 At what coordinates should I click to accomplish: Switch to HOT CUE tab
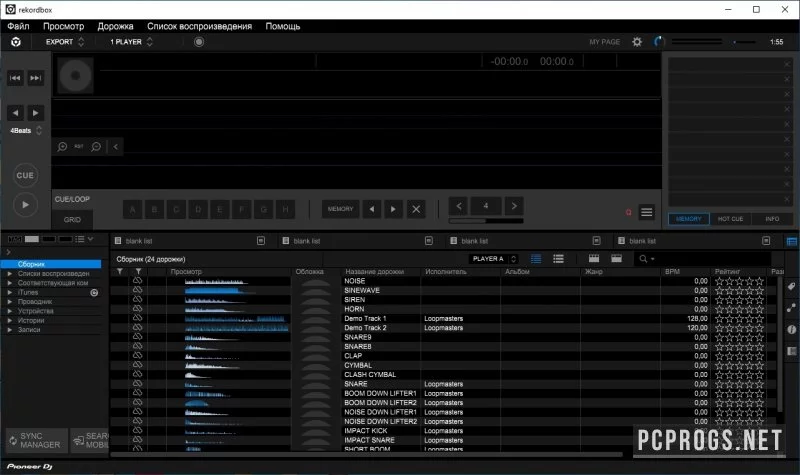(731, 219)
